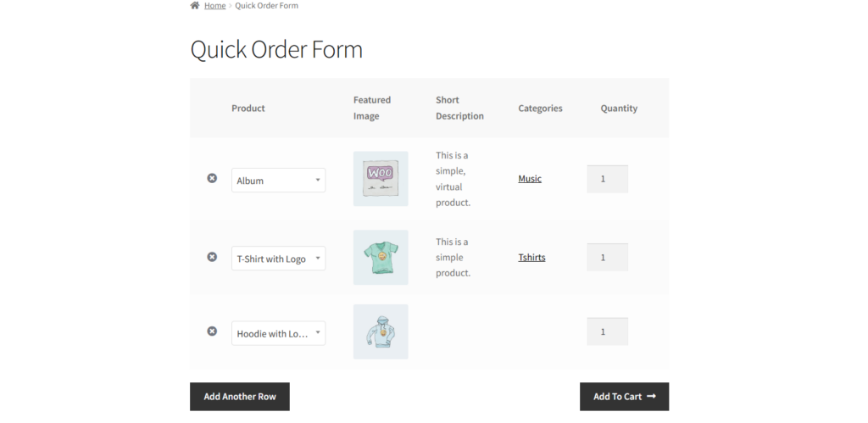Remove the T-Shirt with Logo row

click(x=212, y=257)
